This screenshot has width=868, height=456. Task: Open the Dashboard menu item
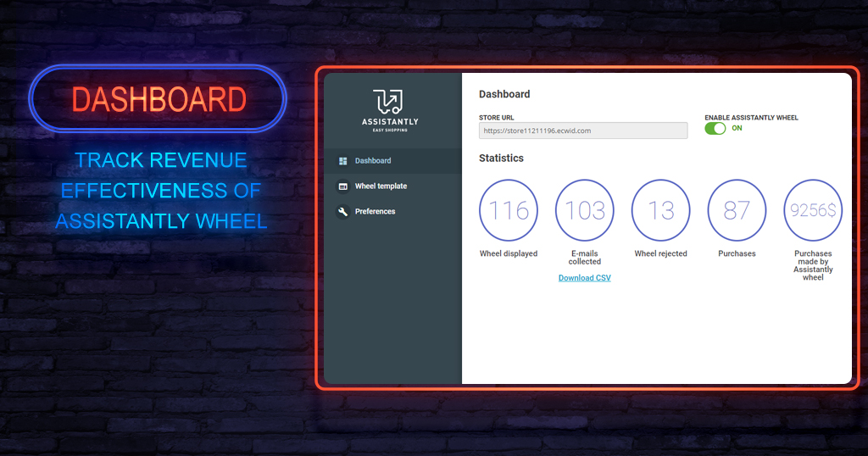tap(392, 161)
